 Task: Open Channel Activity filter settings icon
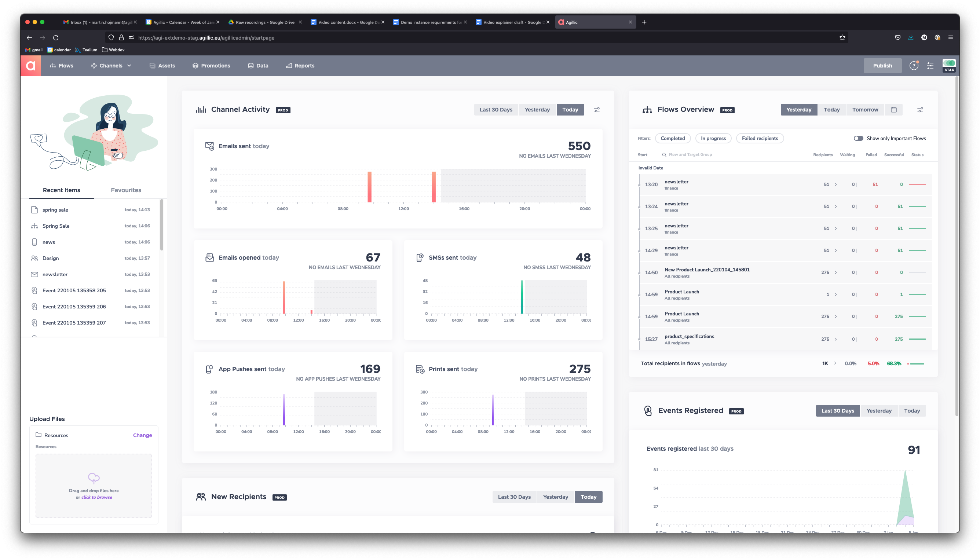(x=596, y=110)
